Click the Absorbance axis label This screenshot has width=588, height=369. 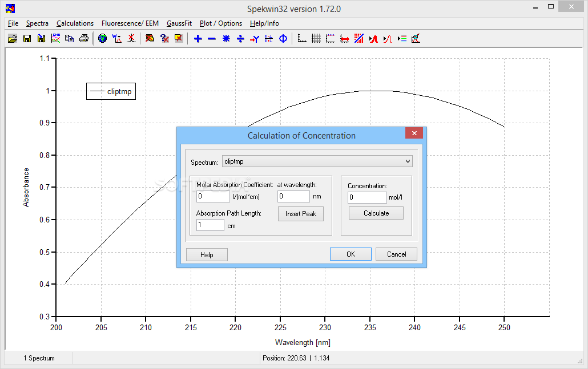(26, 187)
